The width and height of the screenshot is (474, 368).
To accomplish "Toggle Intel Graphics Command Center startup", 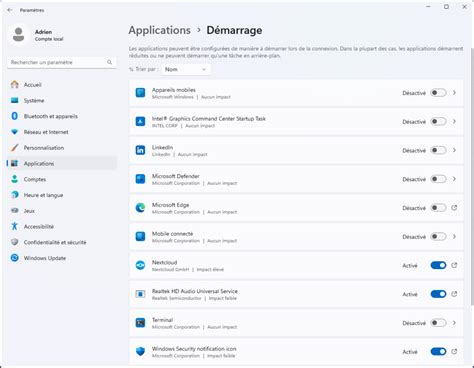I will 438,122.
